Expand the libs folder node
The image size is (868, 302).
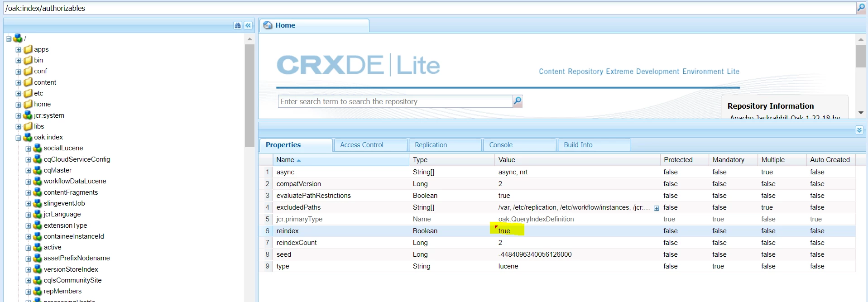[x=19, y=127]
